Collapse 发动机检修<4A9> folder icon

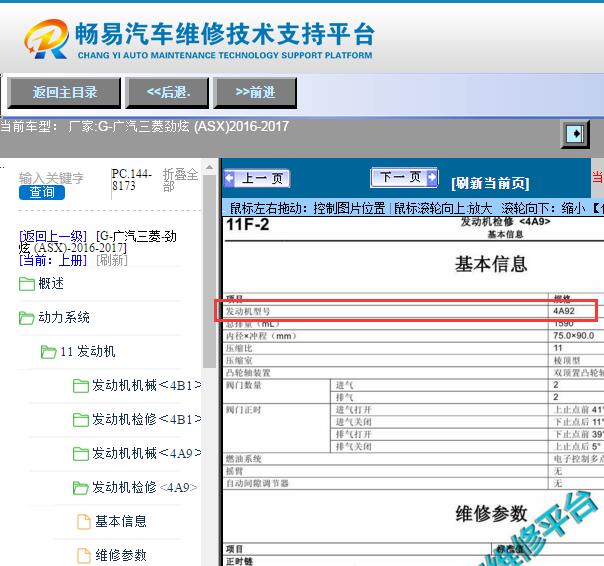[81, 488]
